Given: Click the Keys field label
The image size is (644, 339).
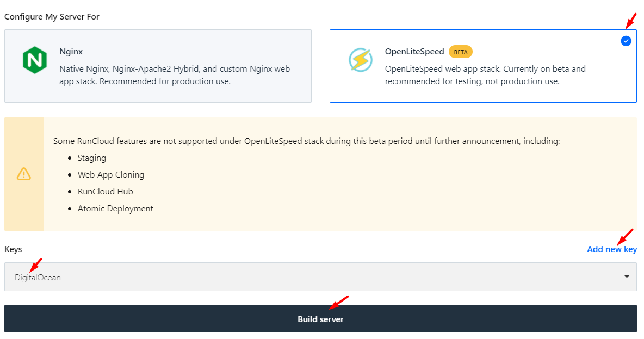Looking at the screenshot, I should [x=13, y=249].
